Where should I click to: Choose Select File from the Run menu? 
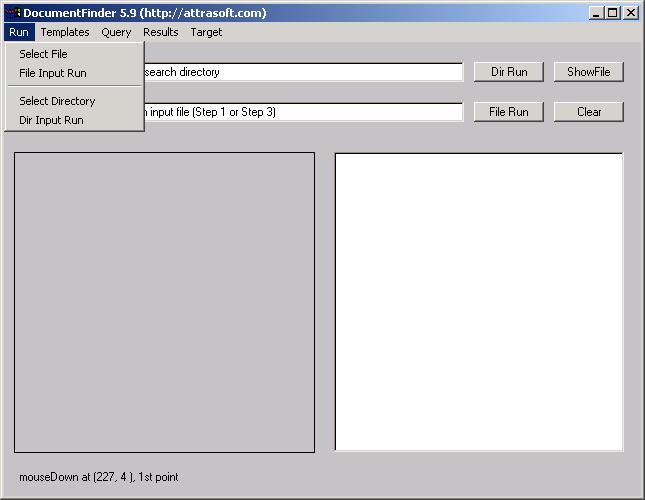point(43,54)
